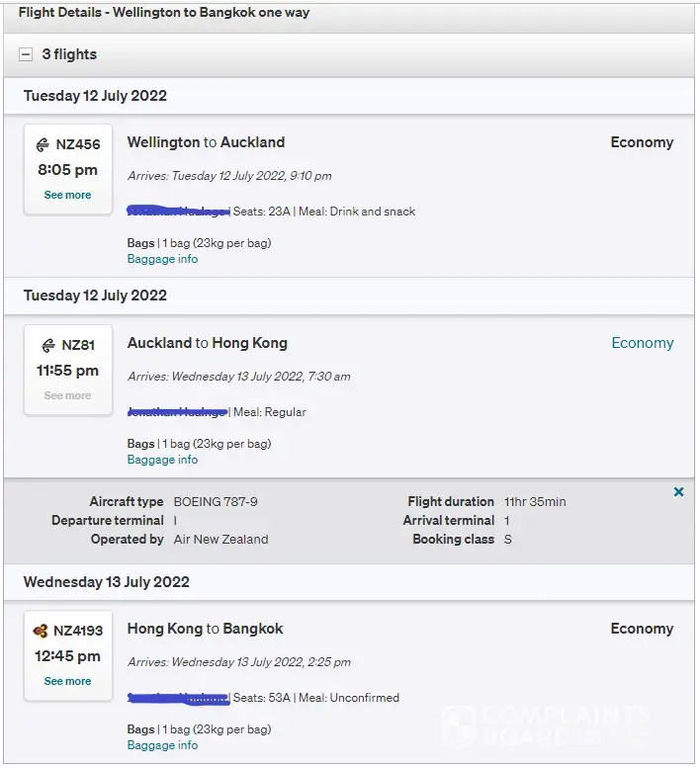This screenshot has height=768, width=700.
Task: Open Baggage info for Wellington to Auckland
Action: tap(162, 259)
